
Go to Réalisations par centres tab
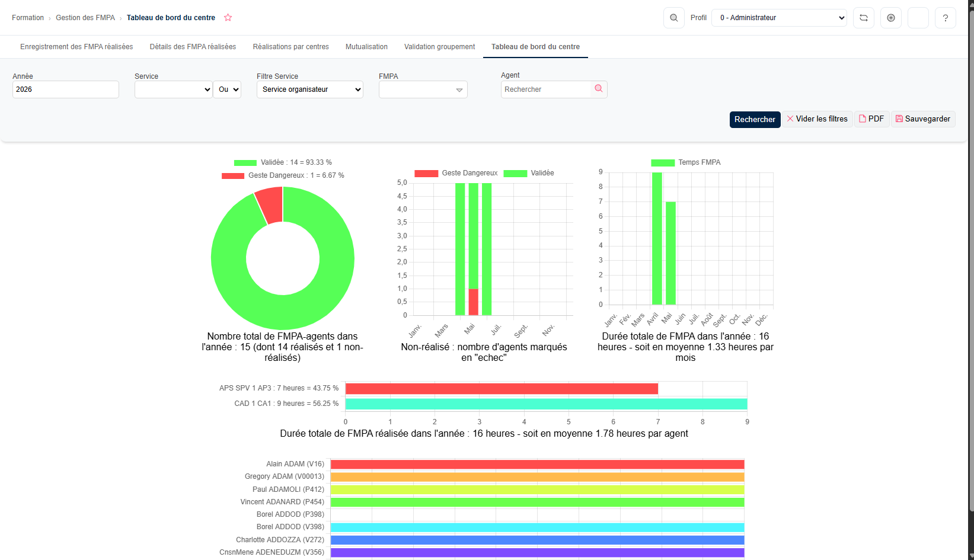[x=291, y=47]
